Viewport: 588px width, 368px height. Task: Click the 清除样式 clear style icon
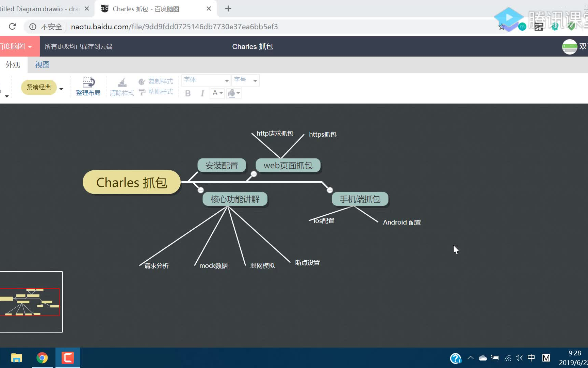coord(122,82)
